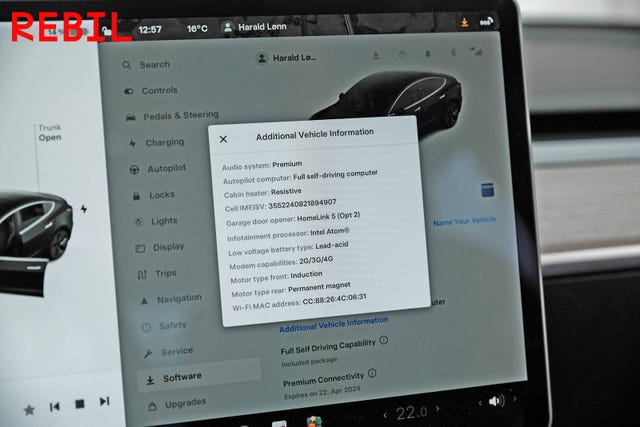Image resolution: width=640 pixels, height=427 pixels.
Task: Open the Navigation settings menu
Action: tap(171, 299)
